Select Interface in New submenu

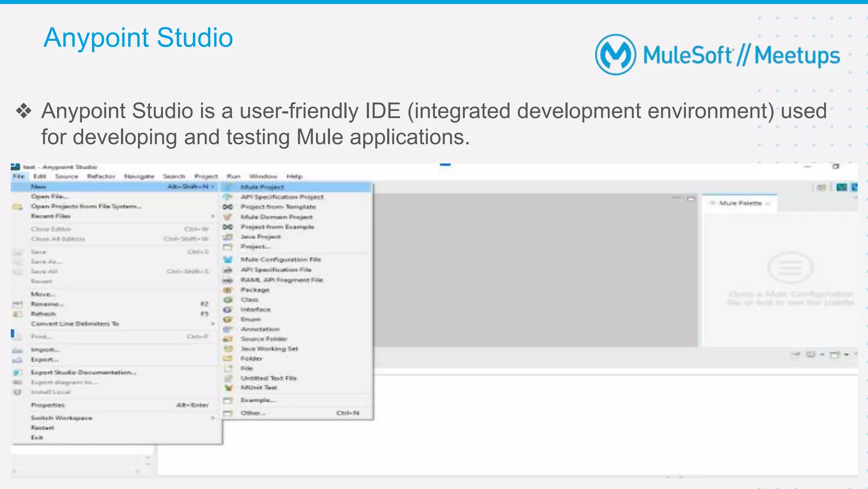(x=296, y=309)
